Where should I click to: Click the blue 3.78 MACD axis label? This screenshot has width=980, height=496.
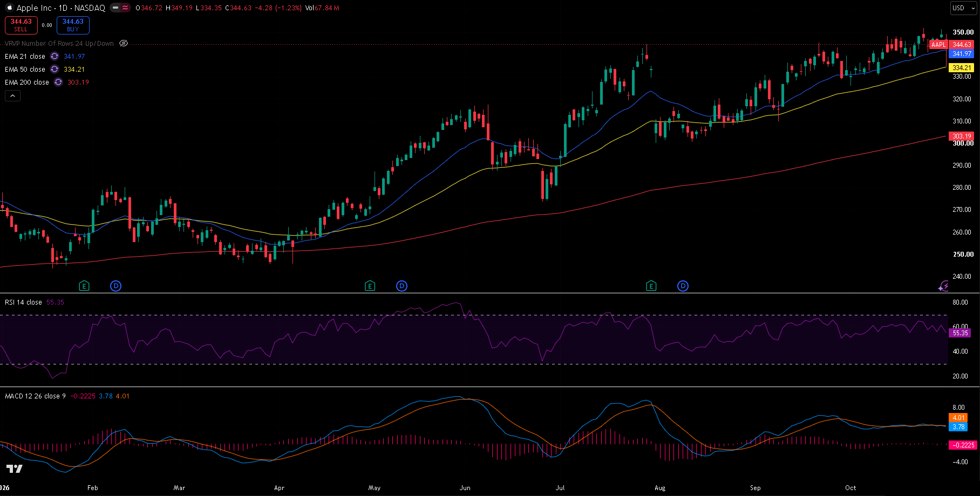coord(958,426)
